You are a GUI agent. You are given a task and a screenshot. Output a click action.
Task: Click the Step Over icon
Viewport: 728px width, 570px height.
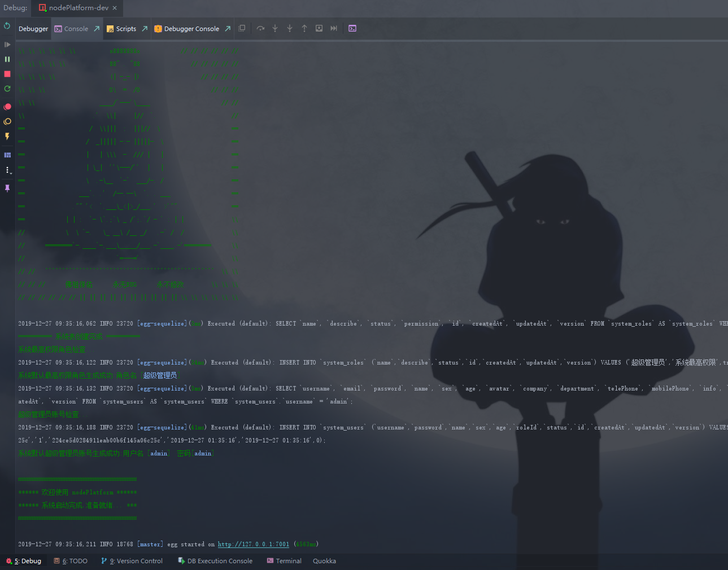pyautogui.click(x=260, y=28)
